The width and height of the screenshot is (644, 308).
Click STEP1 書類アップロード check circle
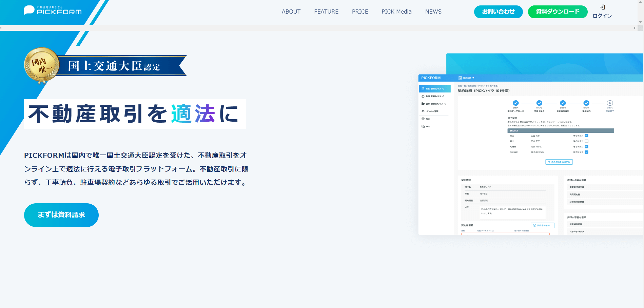pos(515,103)
